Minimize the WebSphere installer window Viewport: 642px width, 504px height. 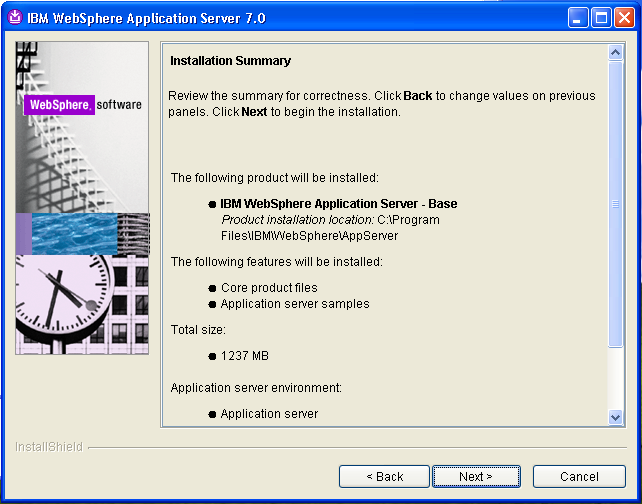pyautogui.click(x=577, y=18)
